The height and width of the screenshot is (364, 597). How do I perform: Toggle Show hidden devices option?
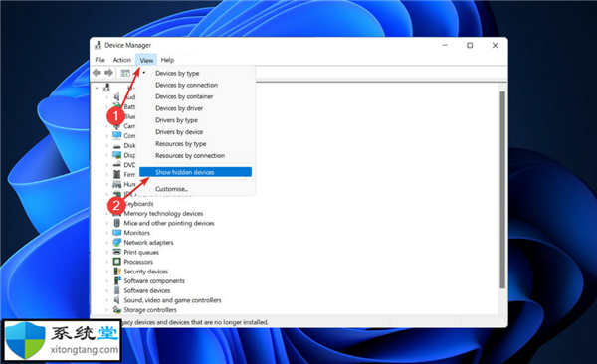click(196, 172)
